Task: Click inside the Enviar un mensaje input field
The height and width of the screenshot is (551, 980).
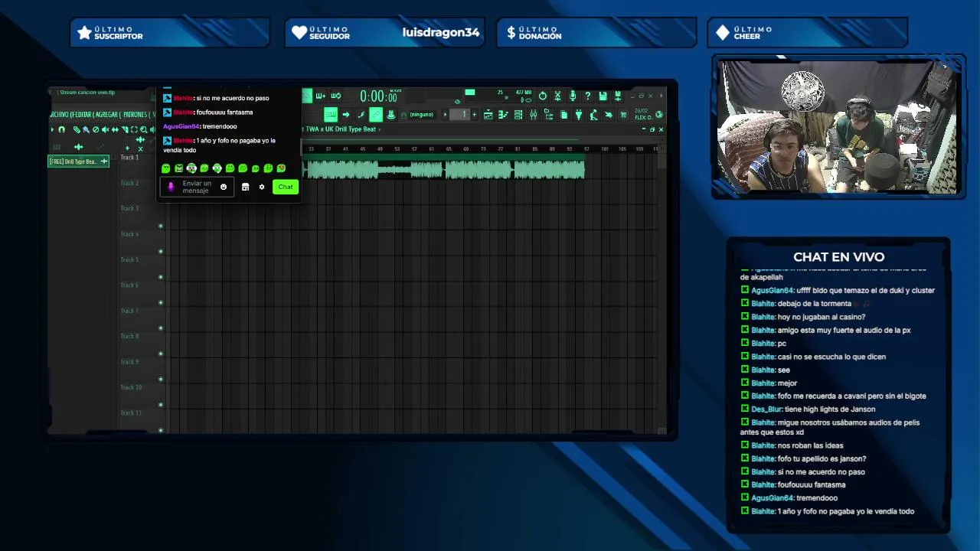Action: pyautogui.click(x=196, y=187)
